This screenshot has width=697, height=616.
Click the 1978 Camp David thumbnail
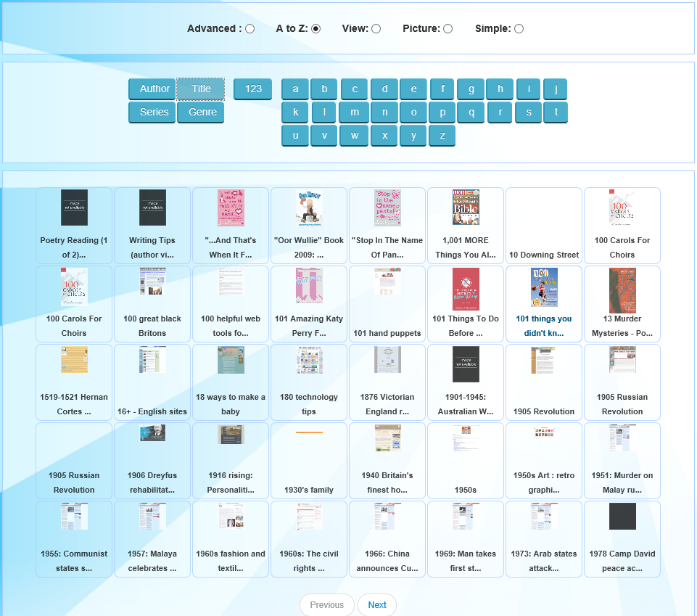622,516
